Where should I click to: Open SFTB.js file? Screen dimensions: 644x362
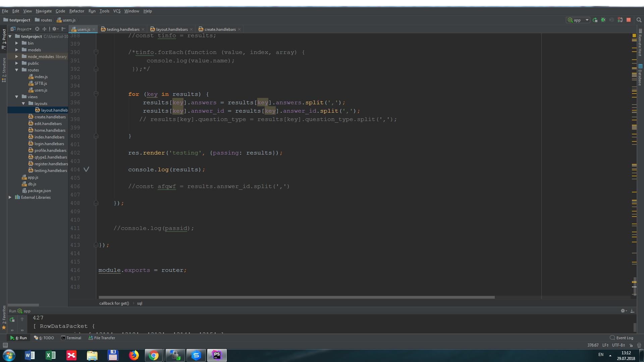pos(38,83)
